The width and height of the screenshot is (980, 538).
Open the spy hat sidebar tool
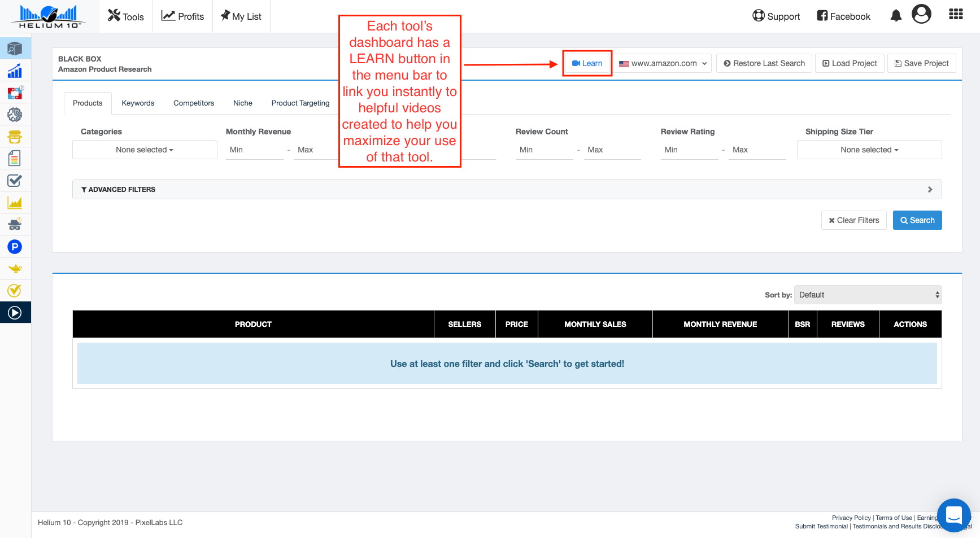point(15,225)
